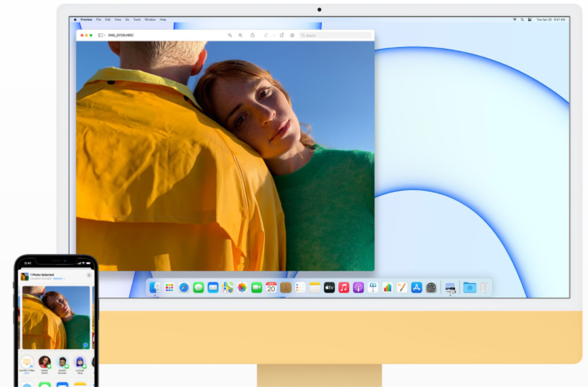Open the Apple TV app in Dock

[x=329, y=288]
